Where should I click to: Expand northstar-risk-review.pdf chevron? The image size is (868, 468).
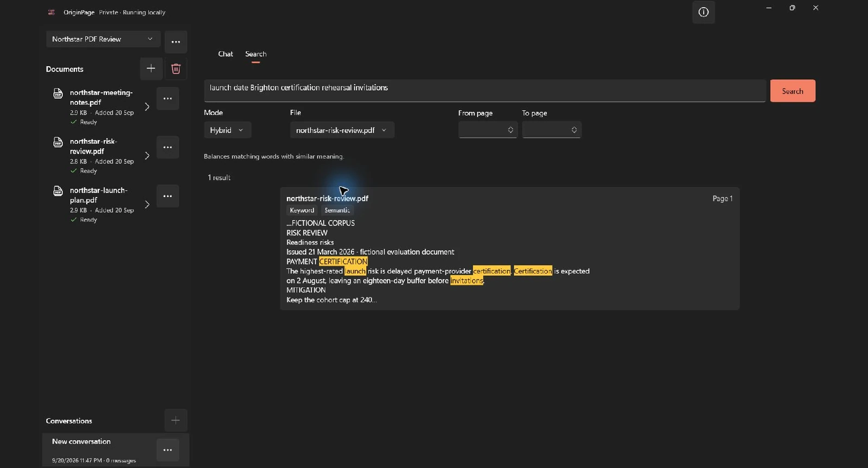pyautogui.click(x=147, y=155)
